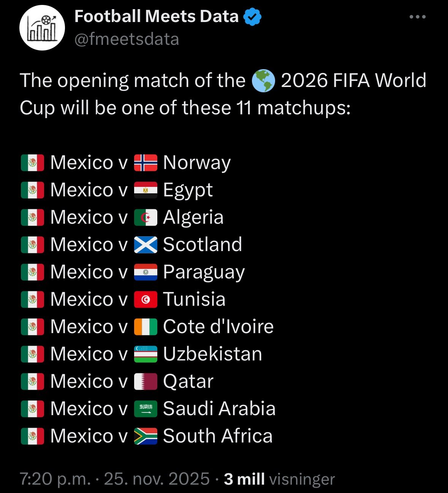Click the Uzbekistan flag icon
The height and width of the screenshot is (493, 448).
pos(146,354)
